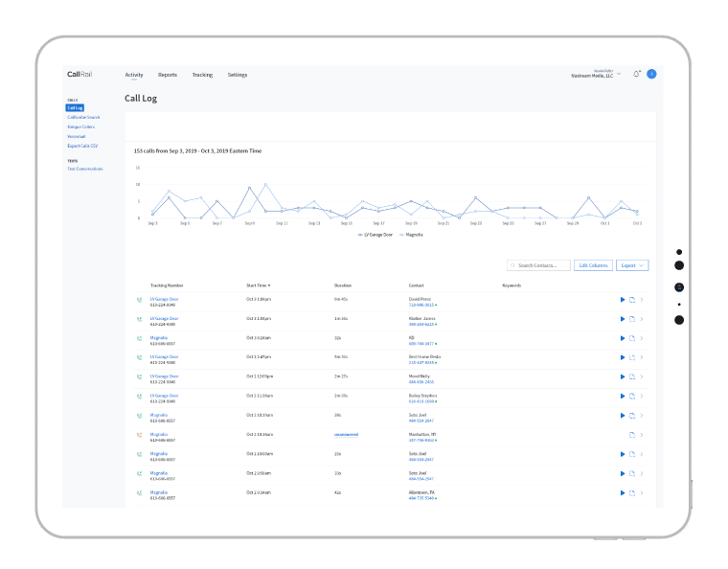
Task: Click Duration column header
Action: tap(343, 285)
